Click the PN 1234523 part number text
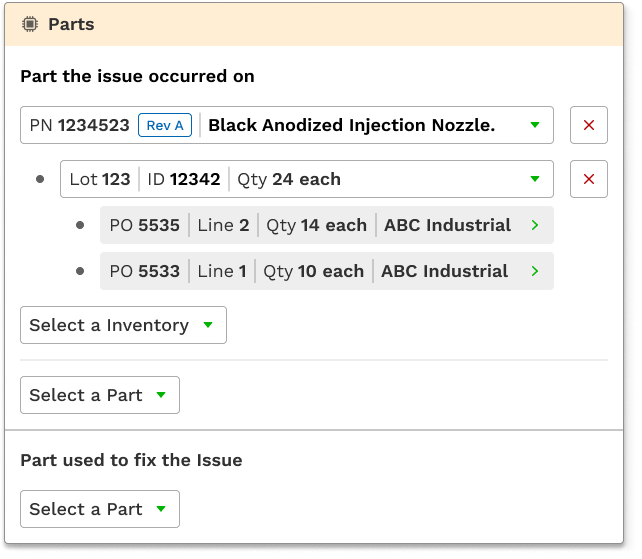 80,125
